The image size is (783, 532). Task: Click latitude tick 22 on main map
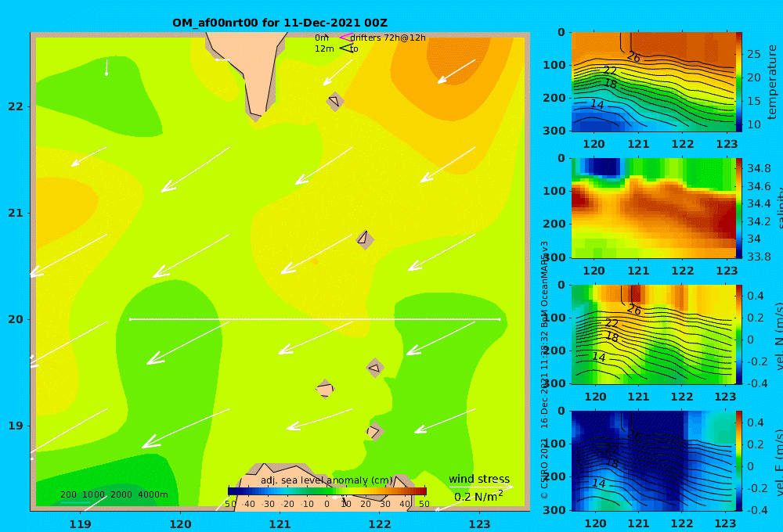(x=16, y=106)
